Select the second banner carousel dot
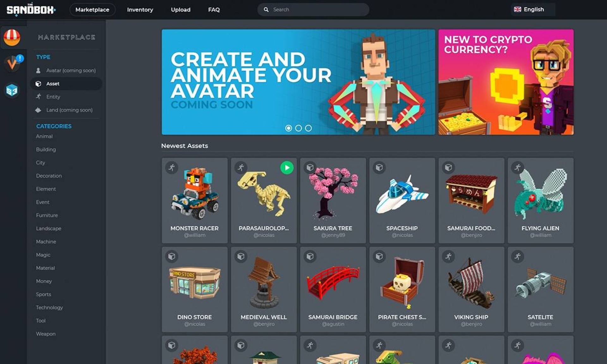The height and width of the screenshot is (364, 607). pos(298,128)
